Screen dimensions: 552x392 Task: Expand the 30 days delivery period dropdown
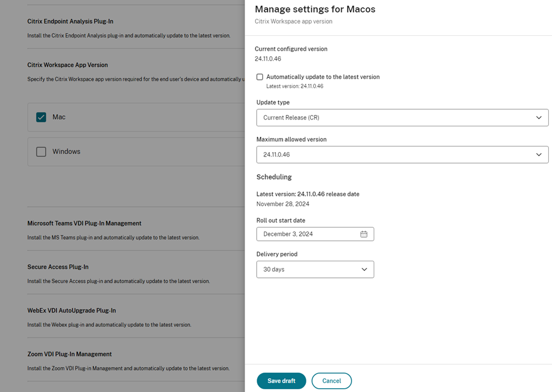315,270
